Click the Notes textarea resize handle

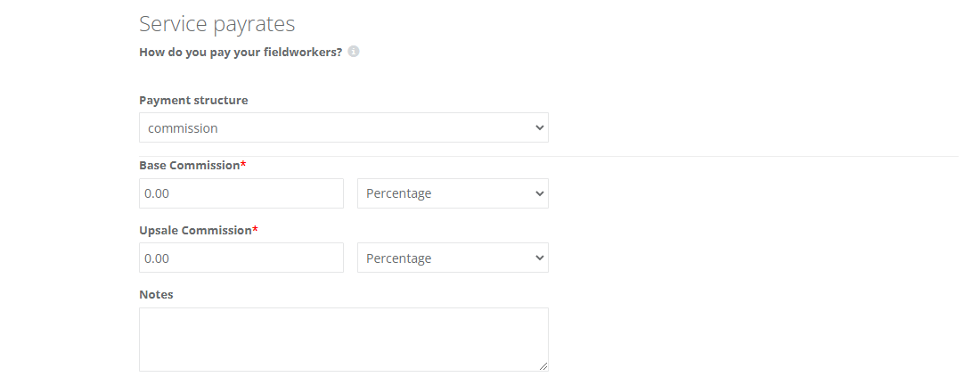(543, 366)
